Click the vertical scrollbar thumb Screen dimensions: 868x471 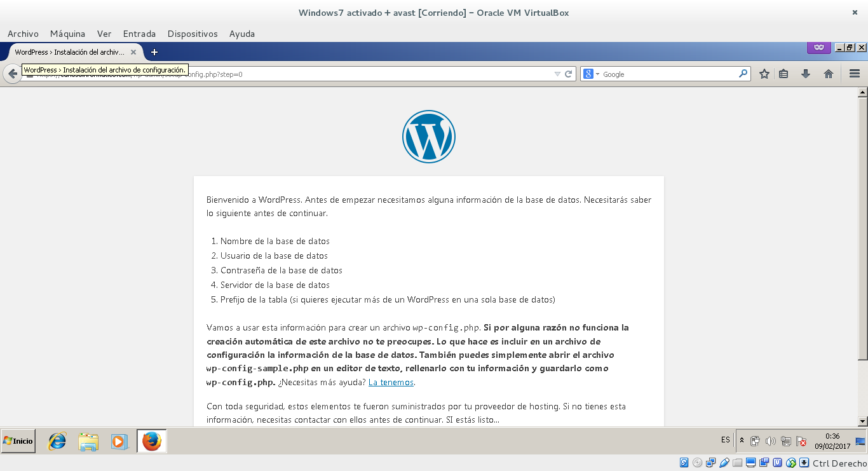862,229
